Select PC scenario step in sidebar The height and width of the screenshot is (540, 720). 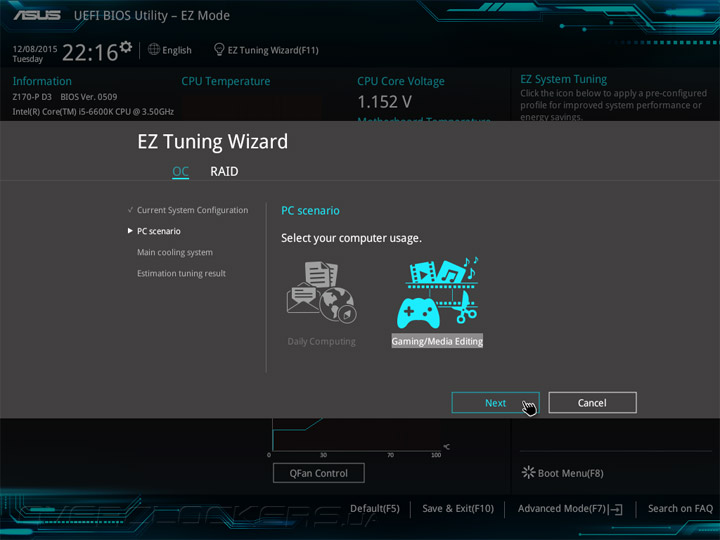159,231
